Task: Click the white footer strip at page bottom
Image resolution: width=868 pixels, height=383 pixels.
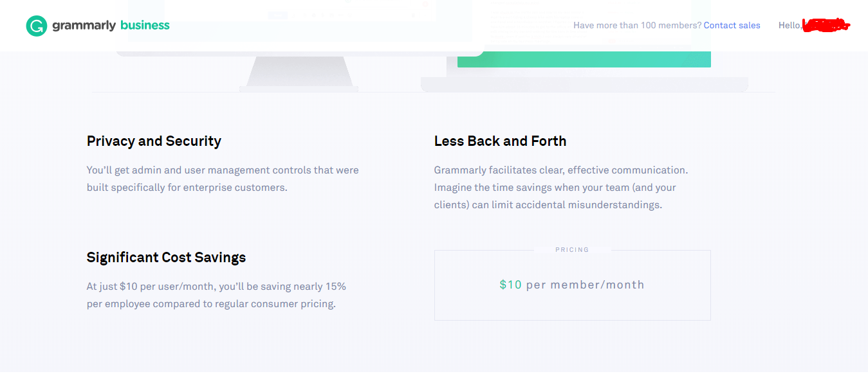Action: pos(434,377)
